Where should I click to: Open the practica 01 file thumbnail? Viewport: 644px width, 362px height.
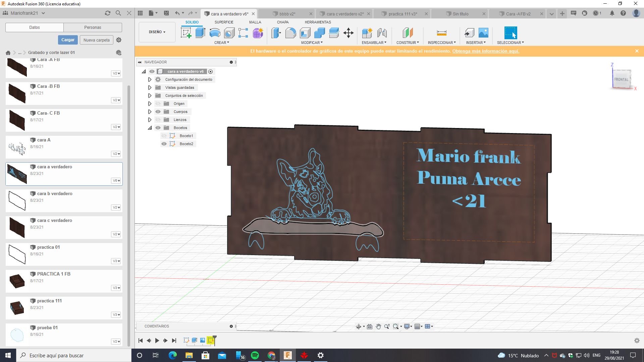[x=17, y=254]
